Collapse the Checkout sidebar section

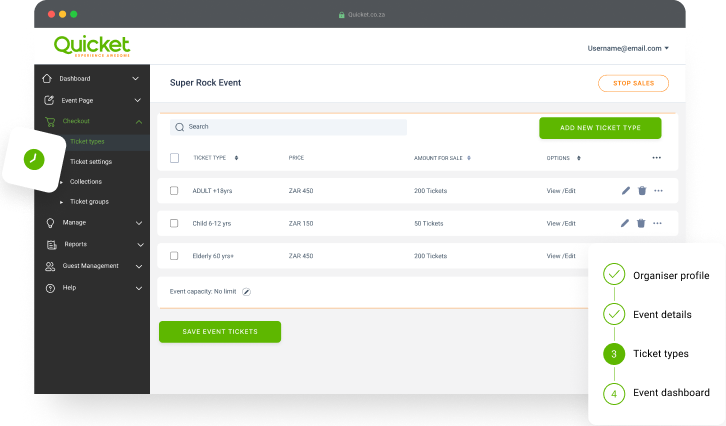point(138,121)
